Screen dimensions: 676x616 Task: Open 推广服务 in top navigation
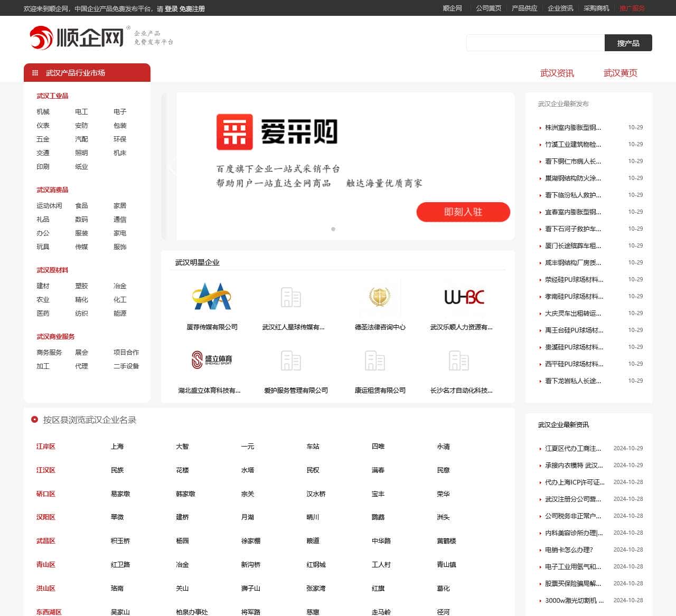[x=632, y=8]
